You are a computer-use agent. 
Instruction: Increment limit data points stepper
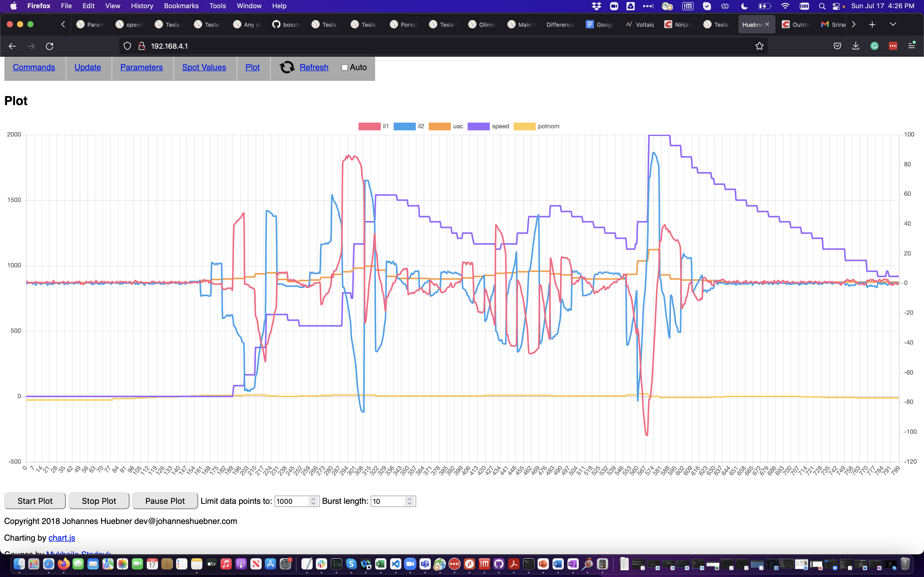(313, 499)
